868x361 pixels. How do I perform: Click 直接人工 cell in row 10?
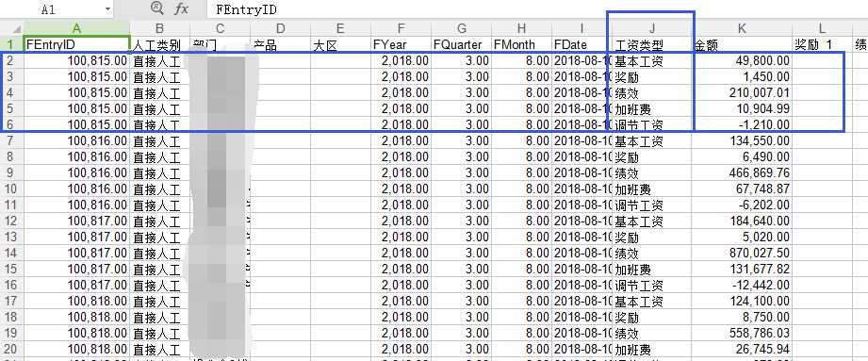pyautogui.click(x=160, y=189)
